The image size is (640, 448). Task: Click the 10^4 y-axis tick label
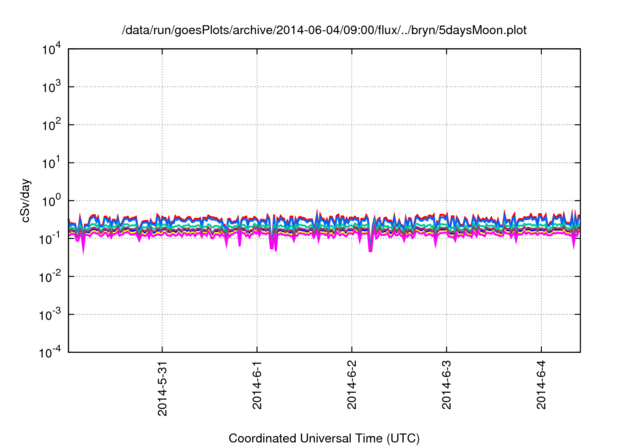tap(51, 50)
